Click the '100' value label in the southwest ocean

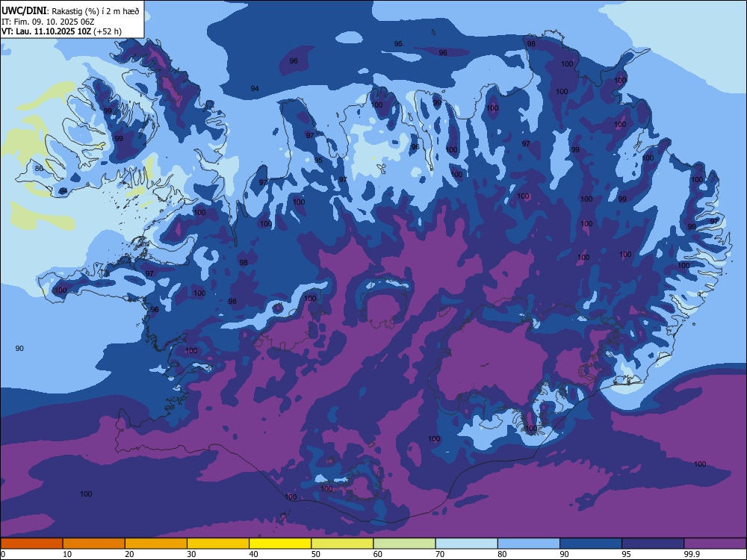86,494
